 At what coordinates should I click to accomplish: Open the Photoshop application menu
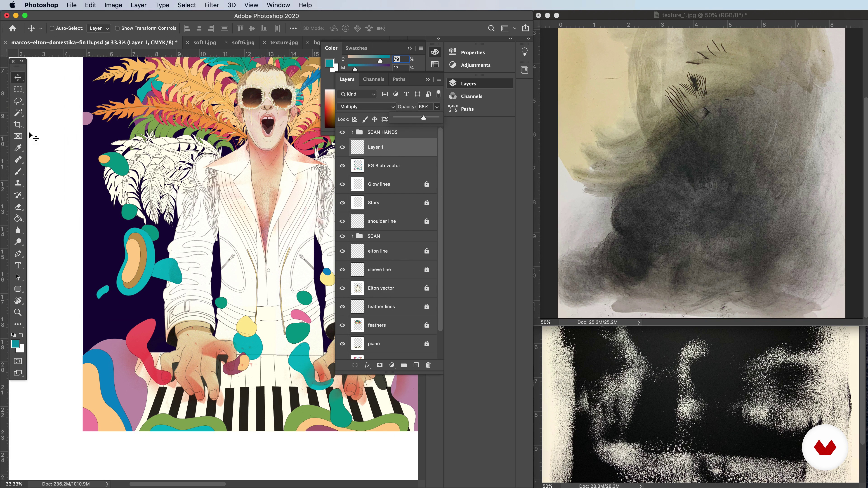[41, 5]
